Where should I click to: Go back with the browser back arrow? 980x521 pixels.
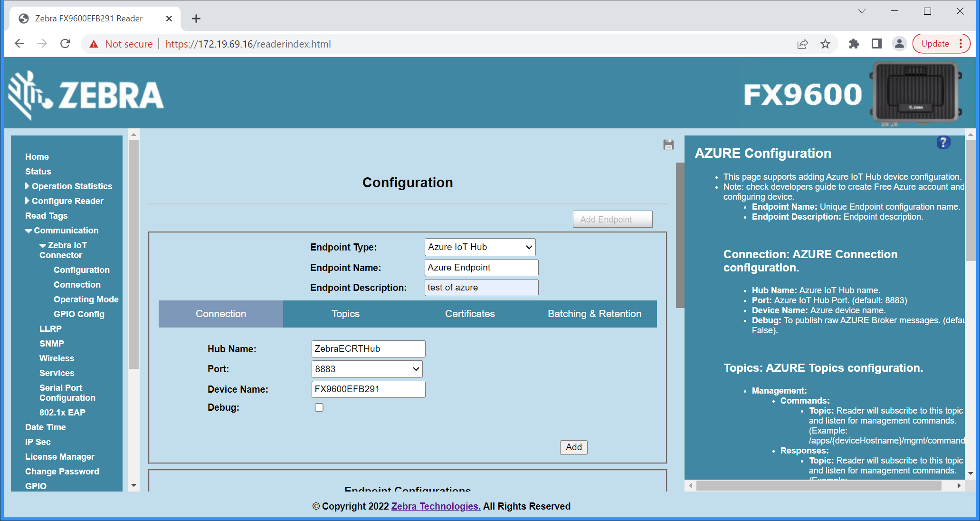19,44
